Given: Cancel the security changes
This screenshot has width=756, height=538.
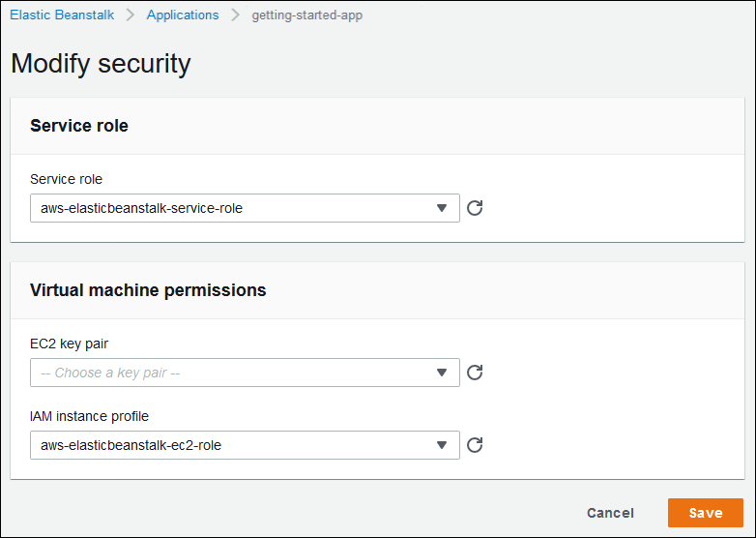Looking at the screenshot, I should (x=610, y=513).
